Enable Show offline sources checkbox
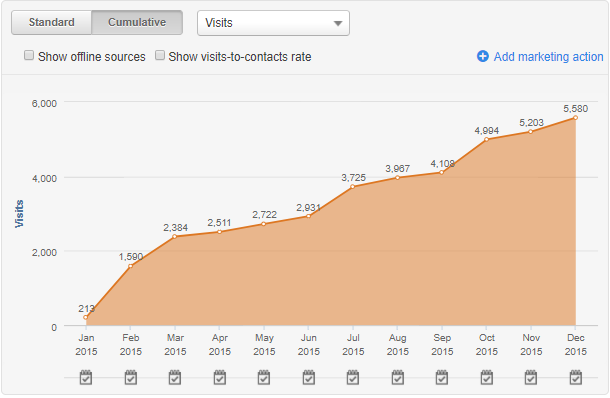The image size is (610, 398). click(29, 55)
